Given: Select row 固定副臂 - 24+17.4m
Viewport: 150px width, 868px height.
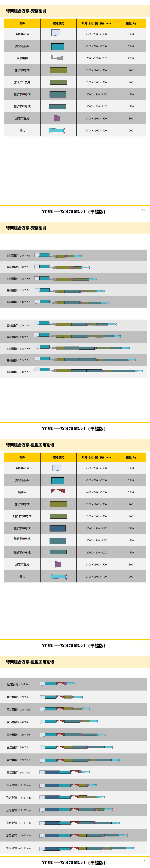Looking at the screenshot, I should (74, 810).
